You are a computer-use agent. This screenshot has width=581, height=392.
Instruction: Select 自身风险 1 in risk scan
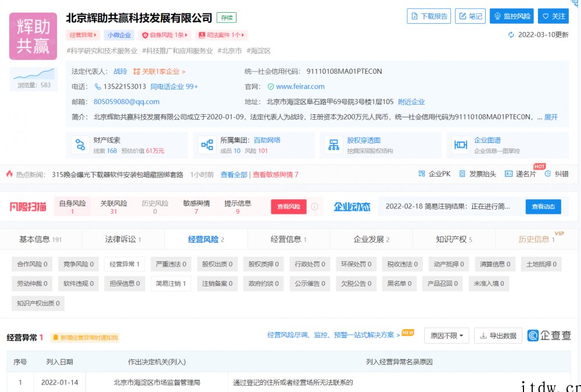[x=72, y=207]
